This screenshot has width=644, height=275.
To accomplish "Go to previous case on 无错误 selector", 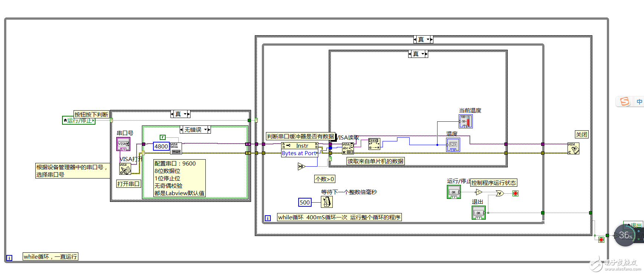I will [x=182, y=130].
